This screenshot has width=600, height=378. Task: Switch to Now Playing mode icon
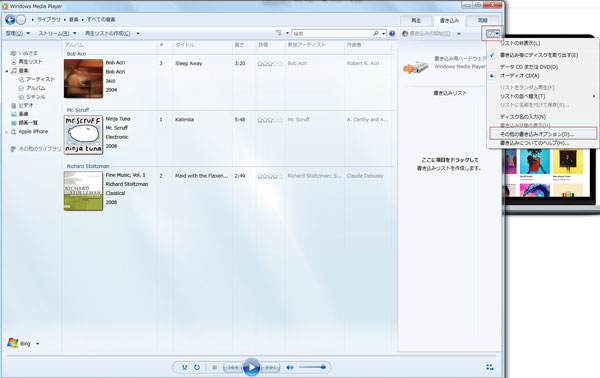[489, 367]
